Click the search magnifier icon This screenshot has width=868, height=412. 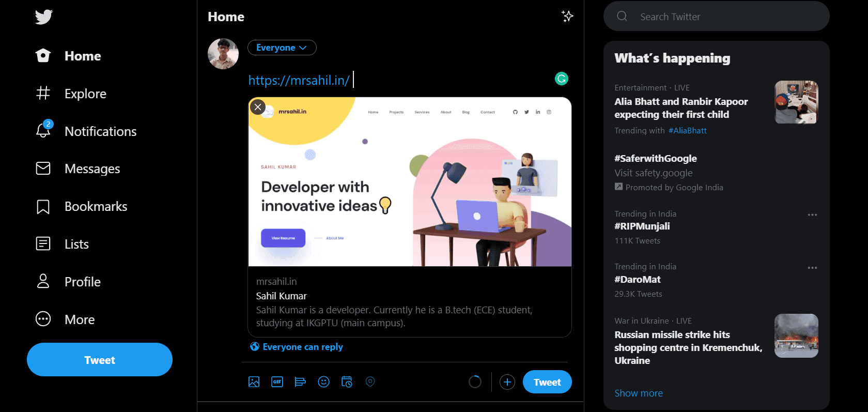click(622, 16)
